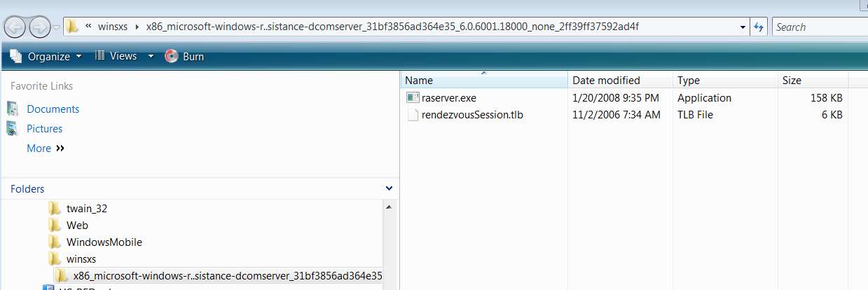The image size is (868, 290).
Task: Open the address bar history dropdown
Action: [743, 27]
